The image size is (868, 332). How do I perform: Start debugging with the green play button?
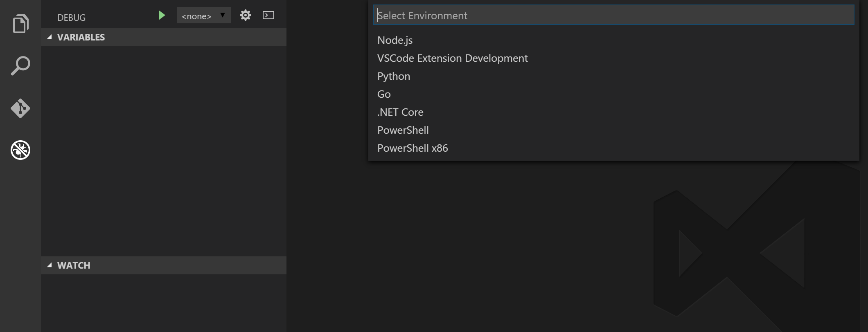pos(162,16)
